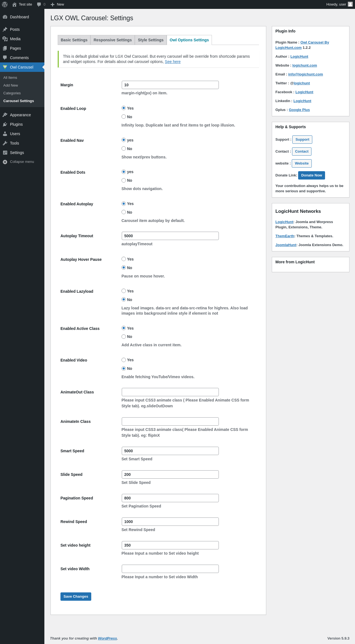Set Enabled Dots to No
The width and height of the screenshot is (355, 644).
point(124,180)
